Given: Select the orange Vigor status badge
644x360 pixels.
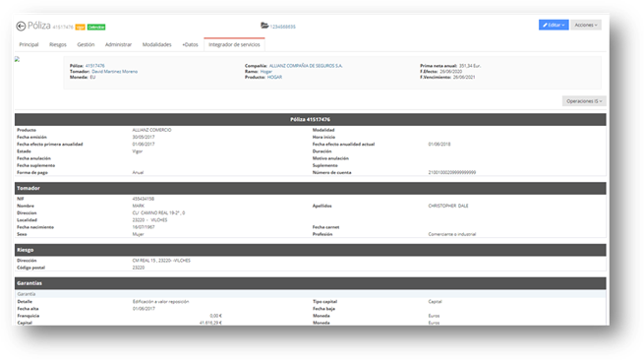Looking at the screenshot, I should coord(80,28).
